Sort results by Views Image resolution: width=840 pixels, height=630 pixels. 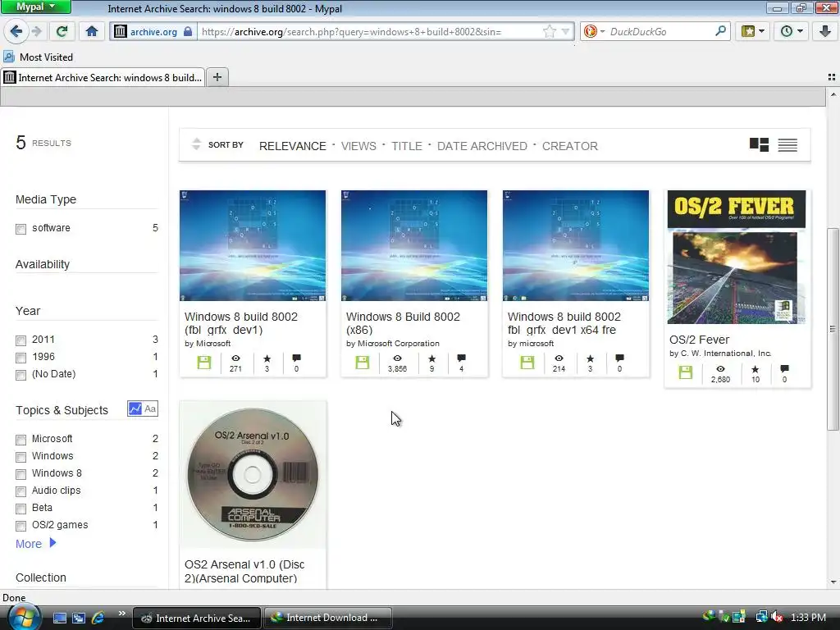tap(358, 146)
